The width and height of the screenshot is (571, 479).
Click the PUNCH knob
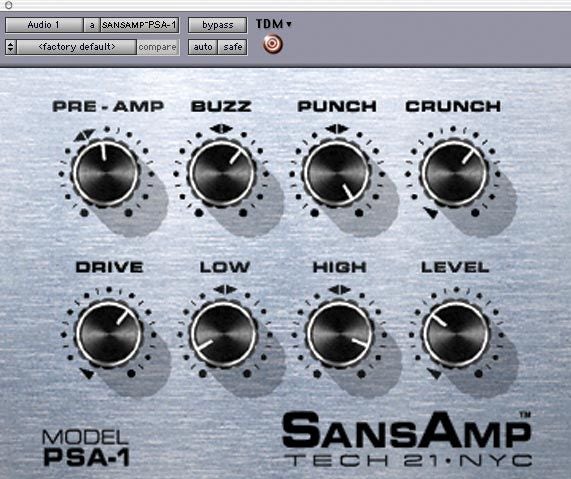coord(337,174)
